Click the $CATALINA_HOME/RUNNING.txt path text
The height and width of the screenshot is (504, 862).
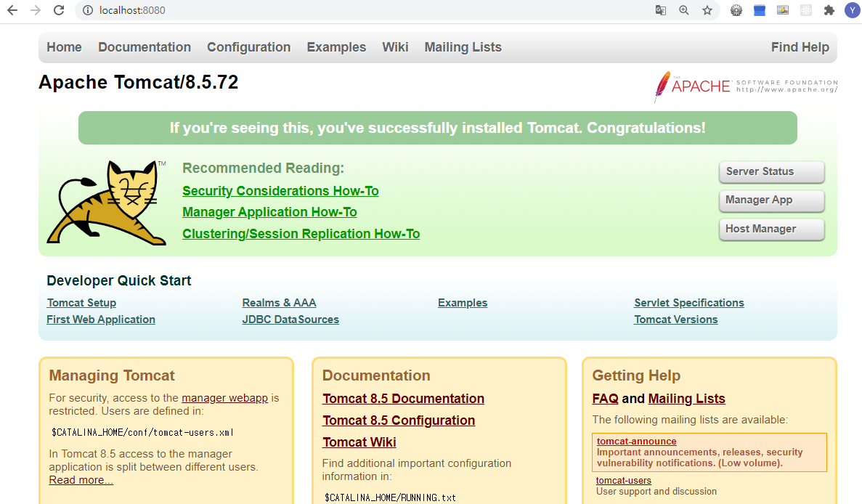(x=390, y=497)
